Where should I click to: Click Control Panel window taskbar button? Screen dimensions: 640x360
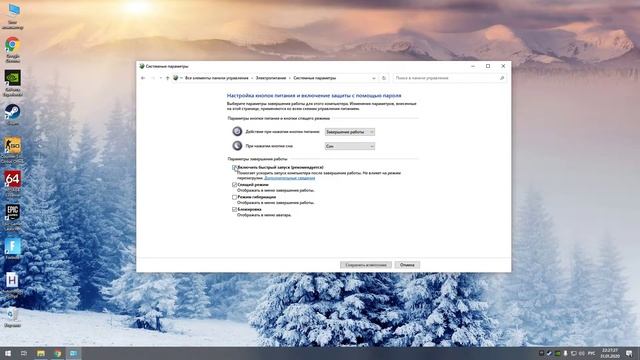pyautogui.click(x=73, y=353)
